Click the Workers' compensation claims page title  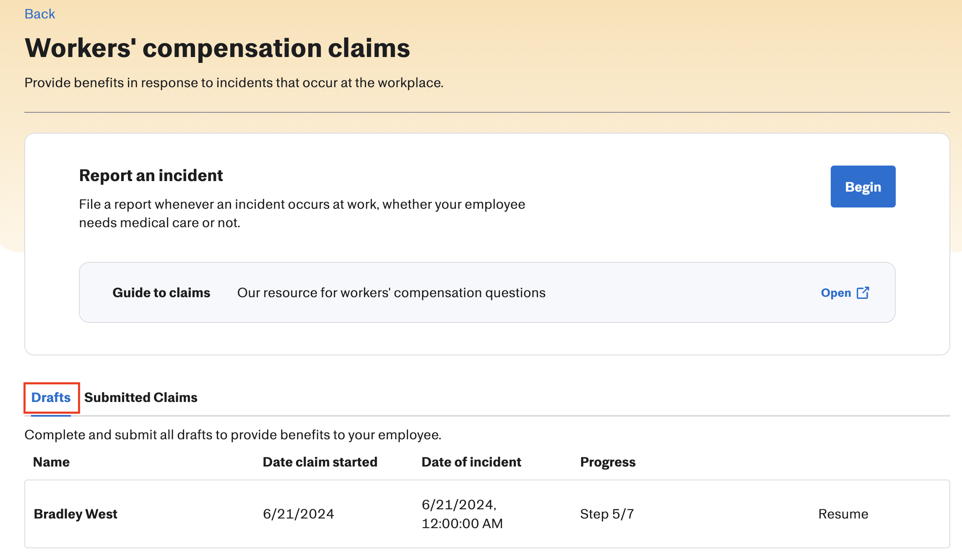[x=217, y=48]
